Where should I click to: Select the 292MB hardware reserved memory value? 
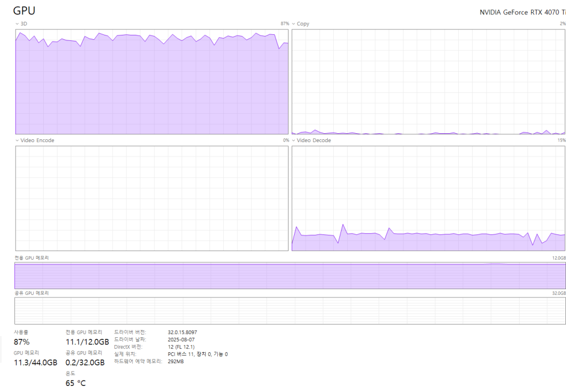175,361
